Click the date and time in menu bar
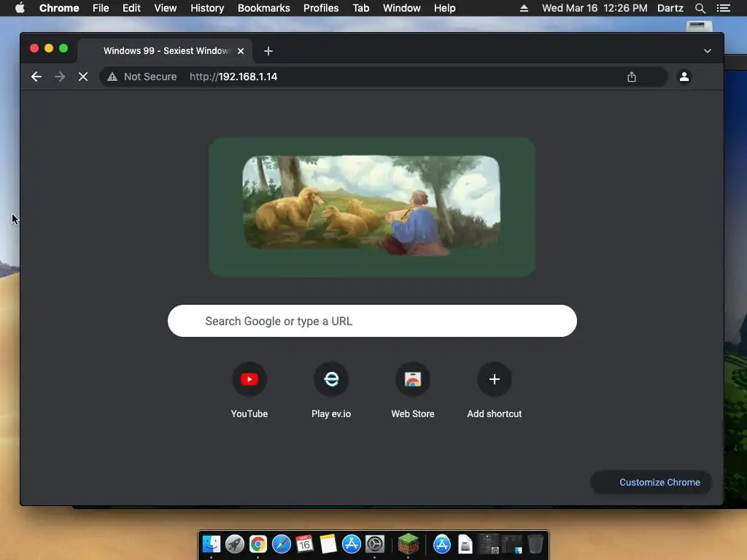Screen dimensions: 747x560 [x=595, y=8]
